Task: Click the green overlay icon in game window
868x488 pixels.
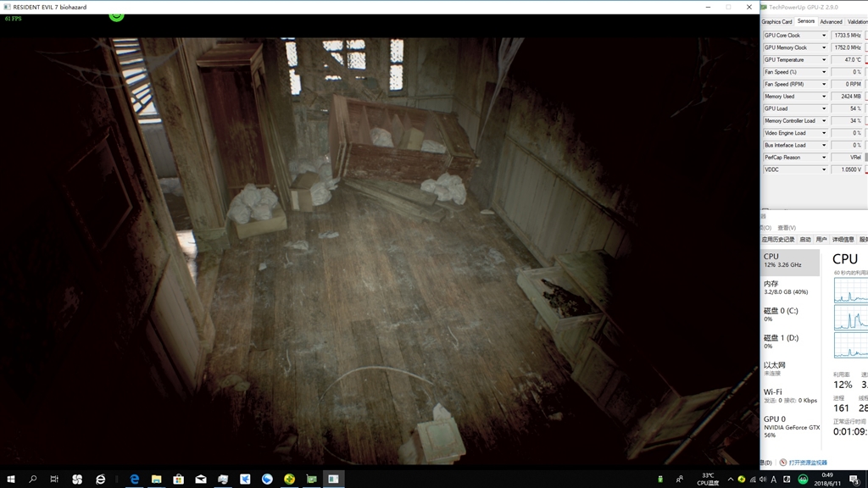Action: point(116,17)
